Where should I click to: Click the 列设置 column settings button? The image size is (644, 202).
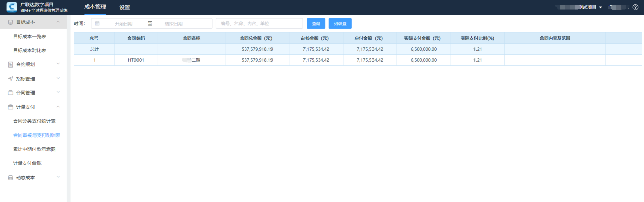(x=340, y=24)
